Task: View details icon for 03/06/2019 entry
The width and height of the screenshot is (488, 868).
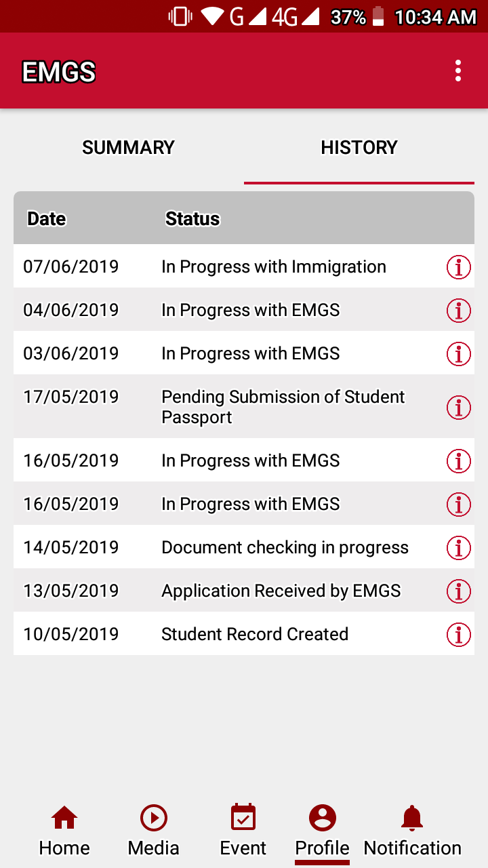Action: 459,354
